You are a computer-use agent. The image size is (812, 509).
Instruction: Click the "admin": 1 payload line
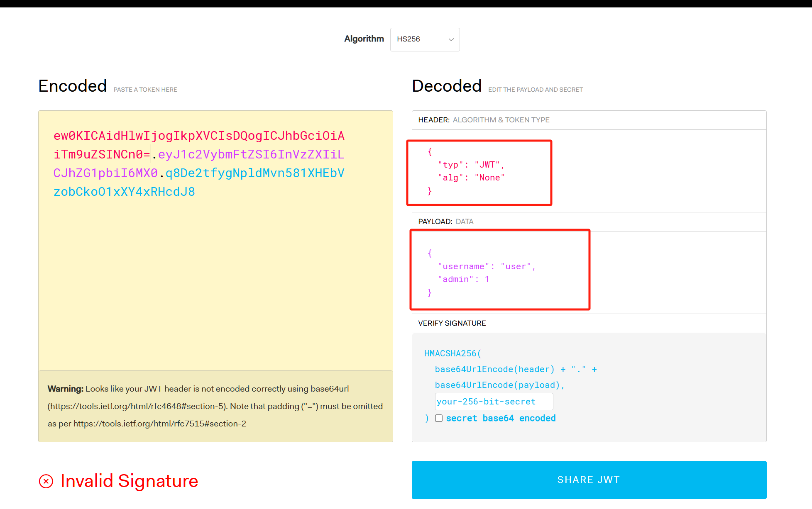point(463,280)
